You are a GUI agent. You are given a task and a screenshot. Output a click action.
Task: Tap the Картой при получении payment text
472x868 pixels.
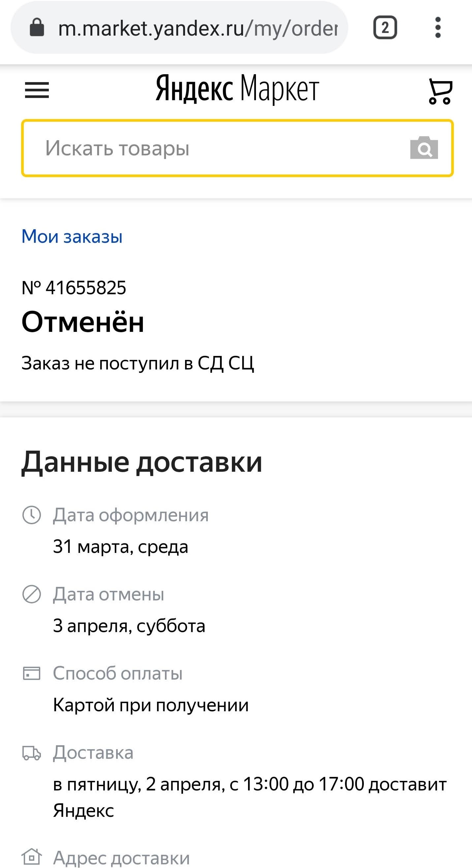point(151,705)
